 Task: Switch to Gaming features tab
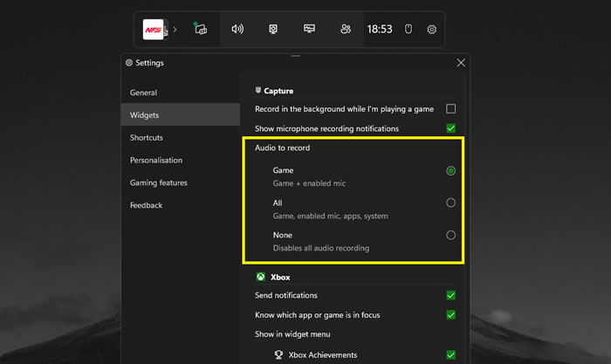pos(181,182)
